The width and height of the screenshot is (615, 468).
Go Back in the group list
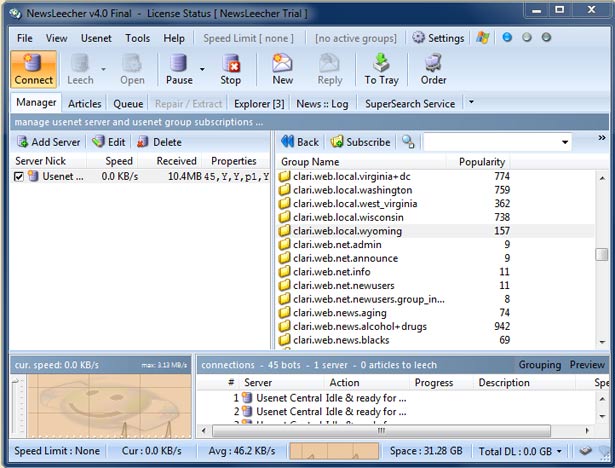coord(300,142)
